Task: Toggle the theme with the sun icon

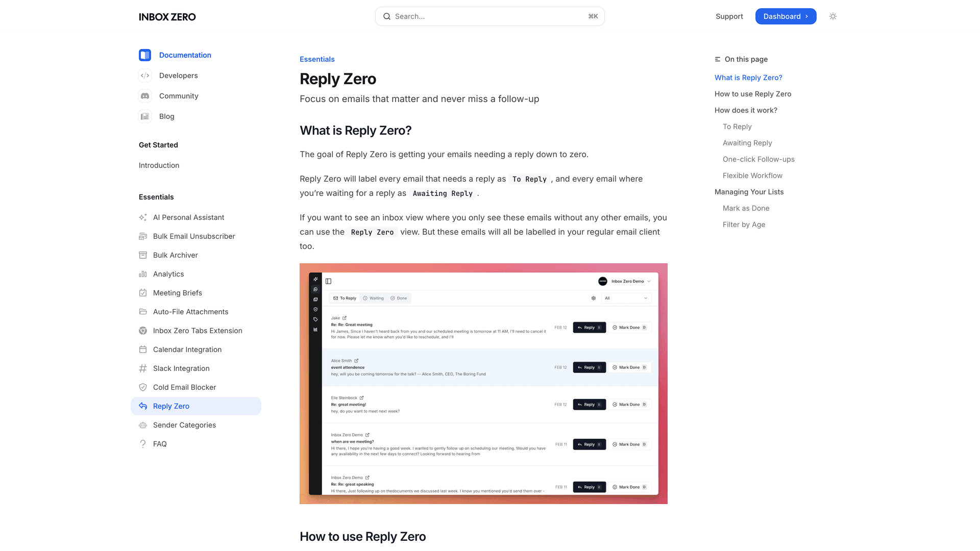Action: [x=832, y=16]
